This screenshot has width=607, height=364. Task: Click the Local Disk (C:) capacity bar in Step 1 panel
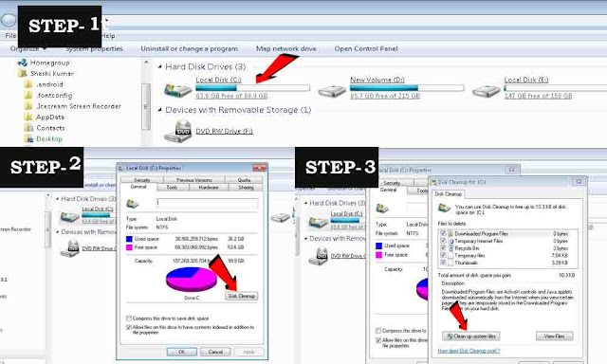click(x=253, y=88)
